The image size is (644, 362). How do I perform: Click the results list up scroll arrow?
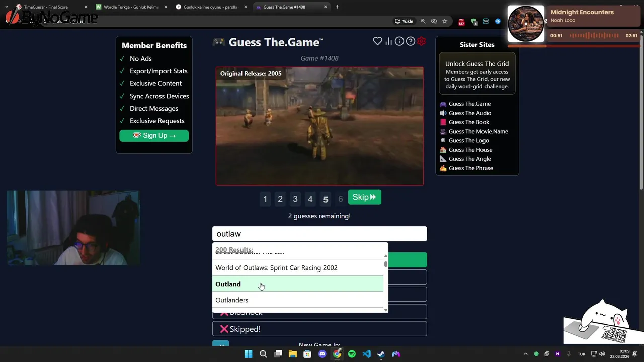(x=386, y=256)
